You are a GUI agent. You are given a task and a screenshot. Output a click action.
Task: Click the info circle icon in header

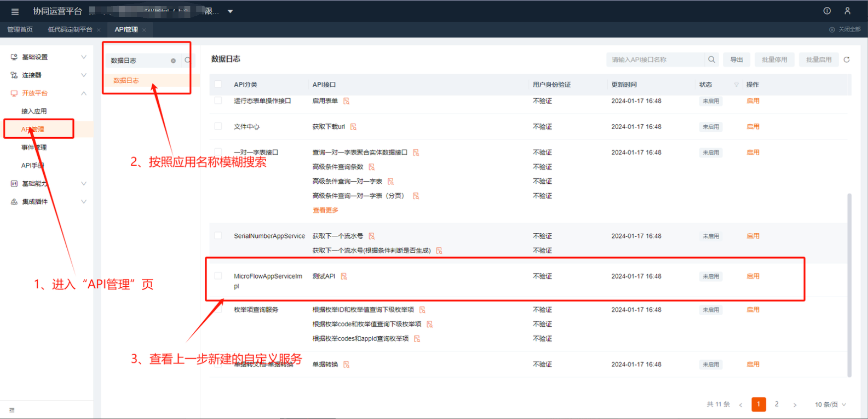(x=827, y=11)
